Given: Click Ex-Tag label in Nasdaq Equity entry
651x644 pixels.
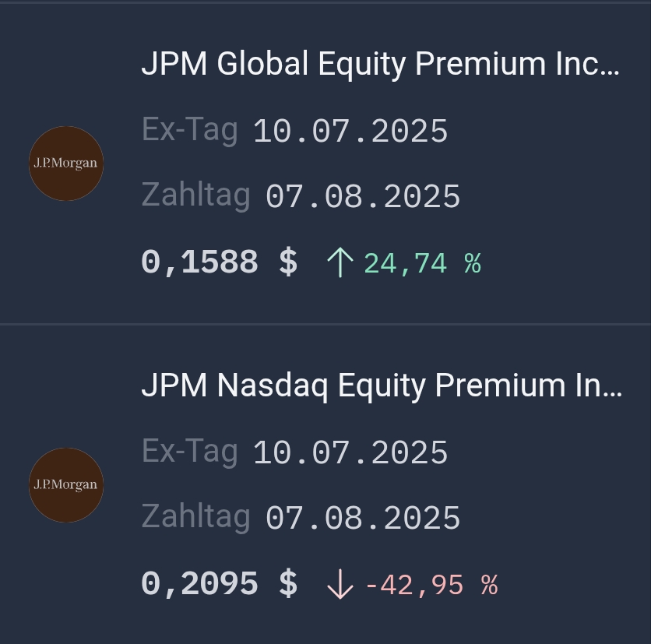Looking at the screenshot, I should [x=190, y=452].
